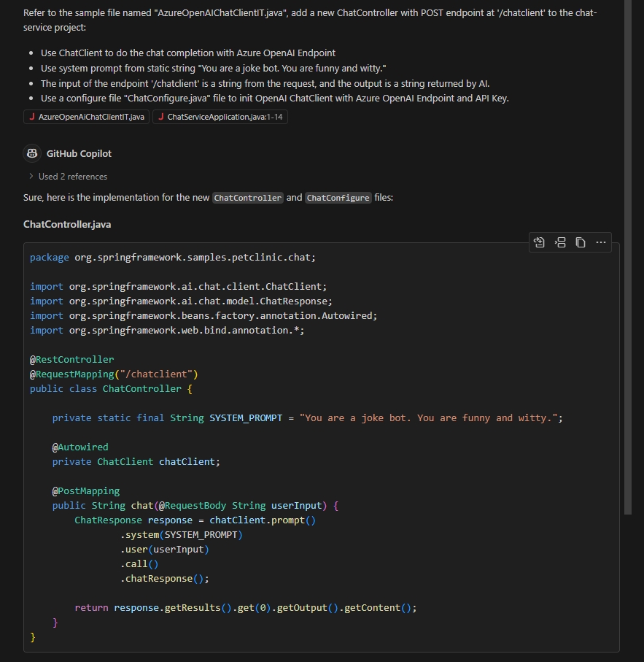
Task: Click the 'ChatController.java' heading
Action: tap(67, 224)
